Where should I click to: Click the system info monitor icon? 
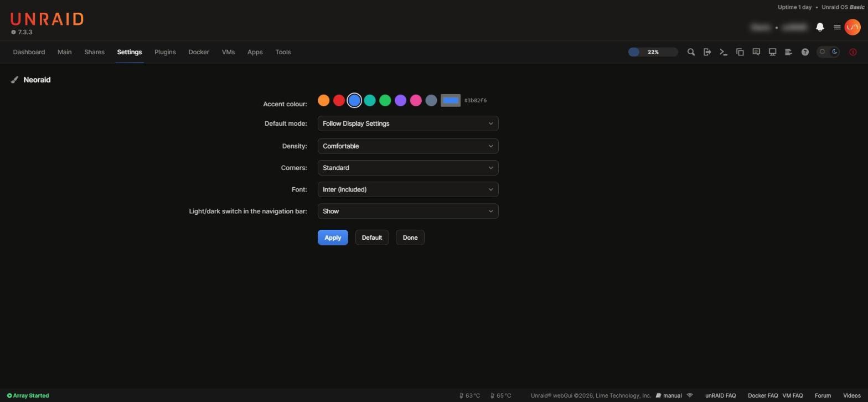[x=772, y=52]
